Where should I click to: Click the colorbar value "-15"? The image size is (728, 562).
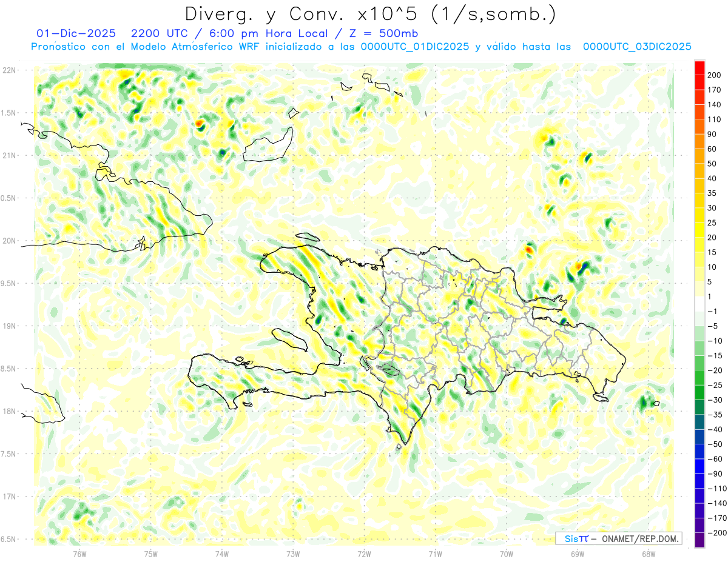click(716, 355)
